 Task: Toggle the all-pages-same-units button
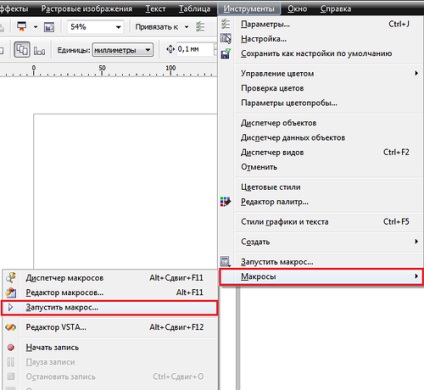click(22, 50)
